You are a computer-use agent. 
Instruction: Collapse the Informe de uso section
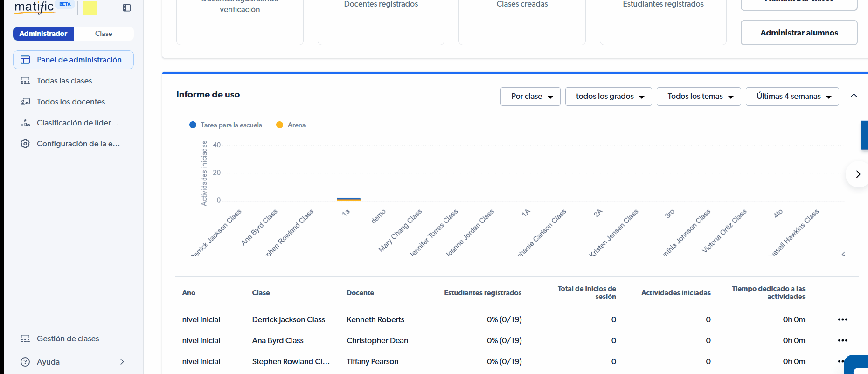854,96
